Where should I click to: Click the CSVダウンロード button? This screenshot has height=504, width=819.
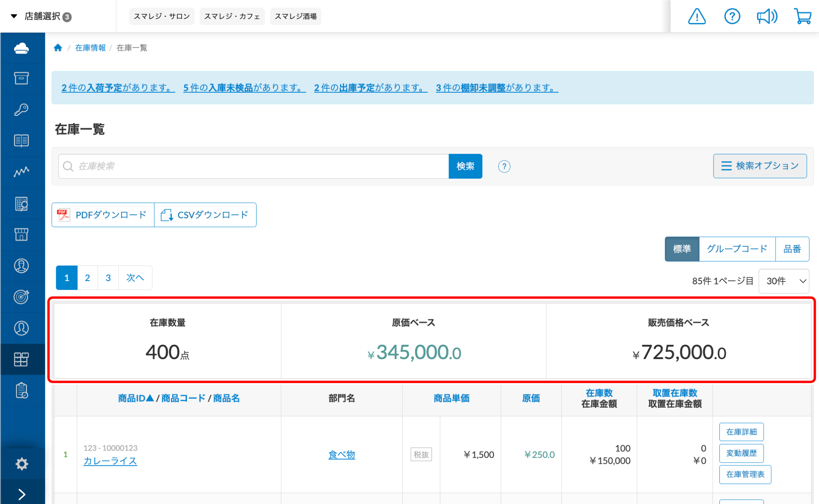coord(205,215)
